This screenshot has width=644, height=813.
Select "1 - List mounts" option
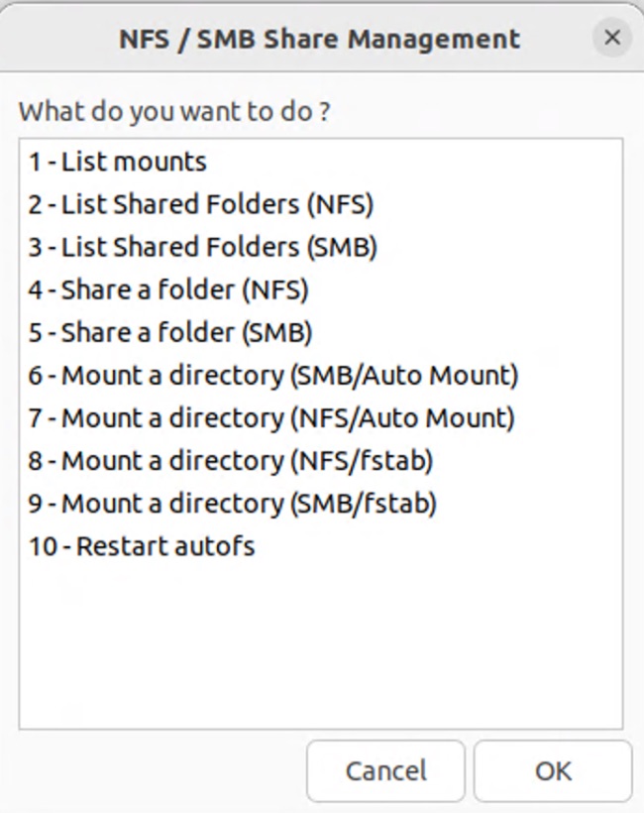(118, 162)
